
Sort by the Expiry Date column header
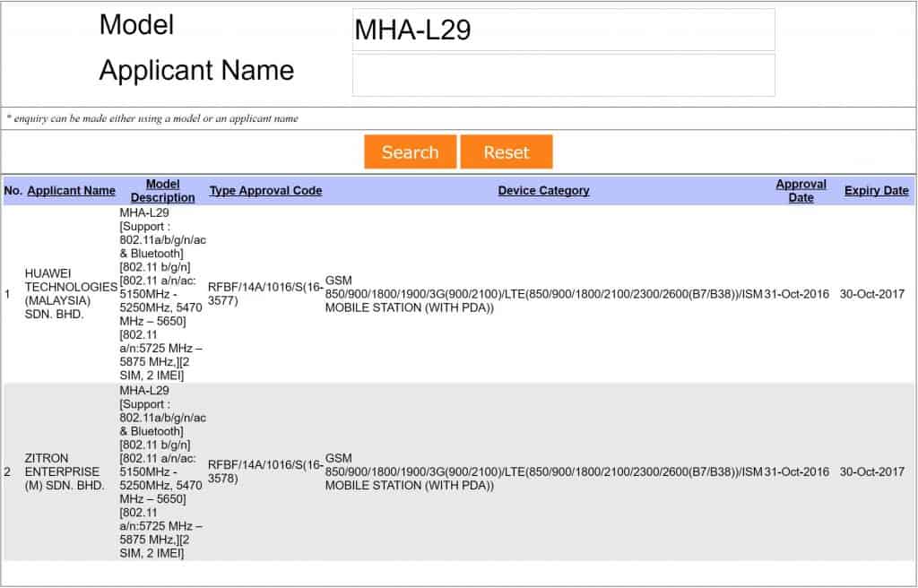(876, 191)
